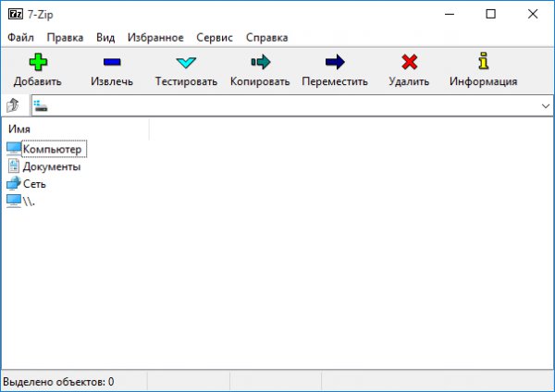
Task: Select the \\. list entry
Action: pos(29,201)
